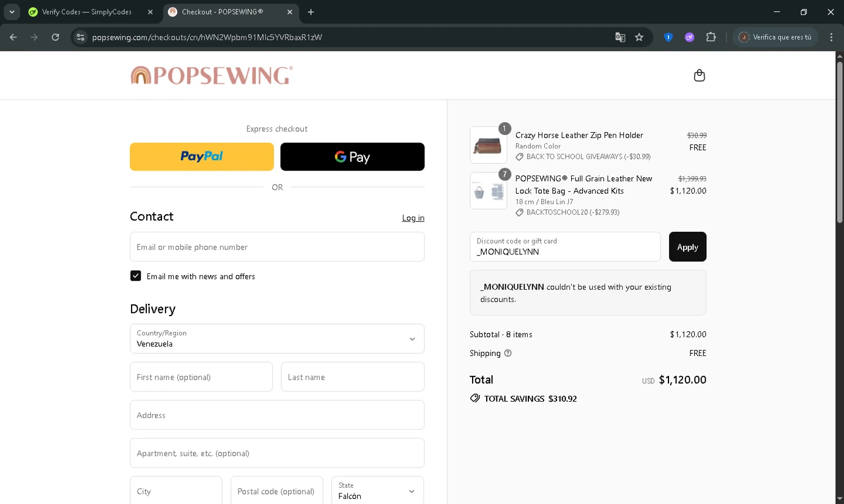The width and height of the screenshot is (844, 504).
Task: Reload the page
Action: (55, 37)
